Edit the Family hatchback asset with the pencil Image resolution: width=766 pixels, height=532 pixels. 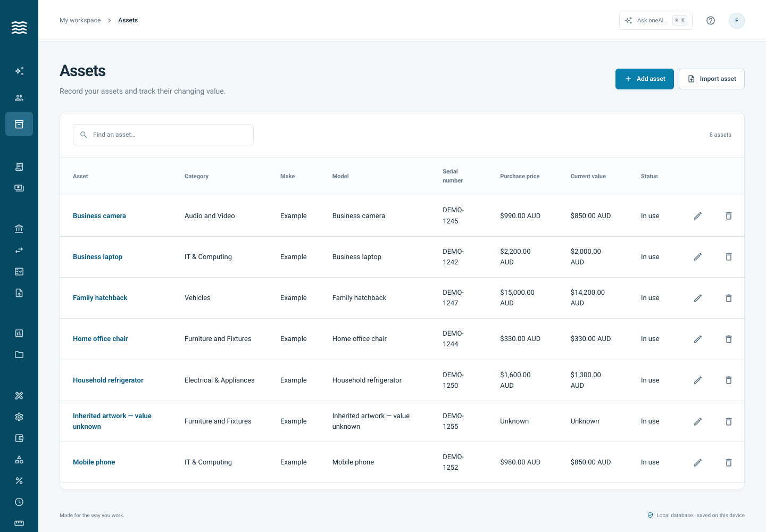[698, 298]
